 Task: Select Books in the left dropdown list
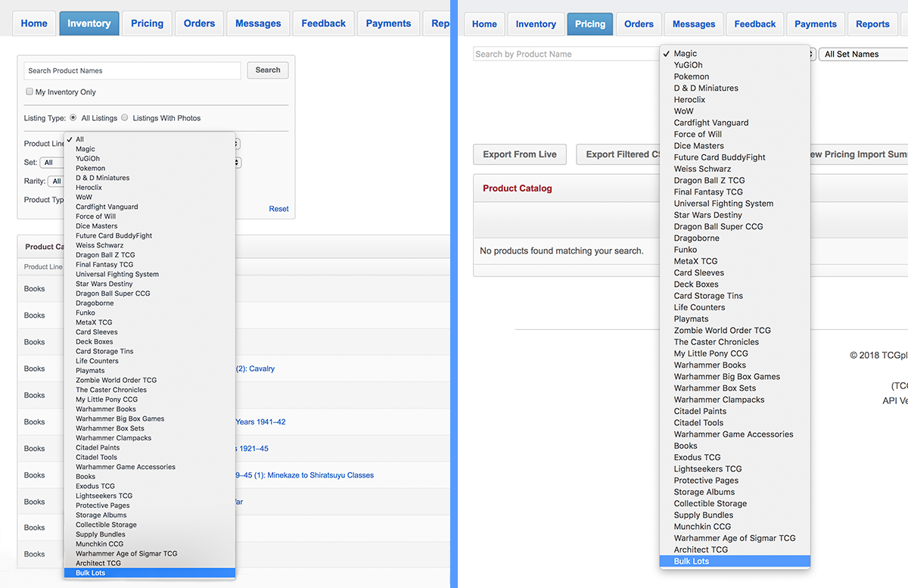tap(150, 477)
